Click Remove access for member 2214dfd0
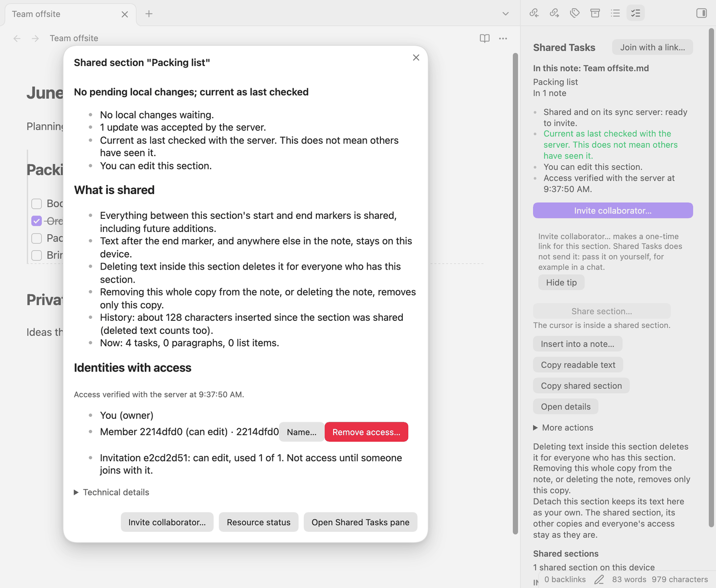Image resolution: width=716 pixels, height=588 pixels. point(366,432)
